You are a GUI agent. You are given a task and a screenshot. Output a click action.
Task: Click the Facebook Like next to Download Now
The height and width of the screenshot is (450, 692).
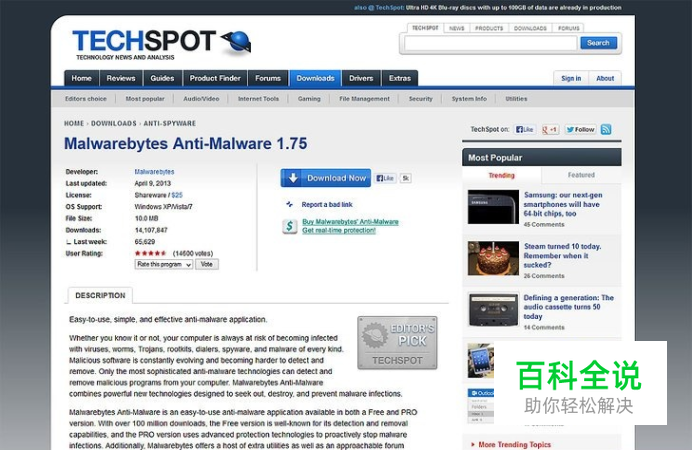point(385,178)
